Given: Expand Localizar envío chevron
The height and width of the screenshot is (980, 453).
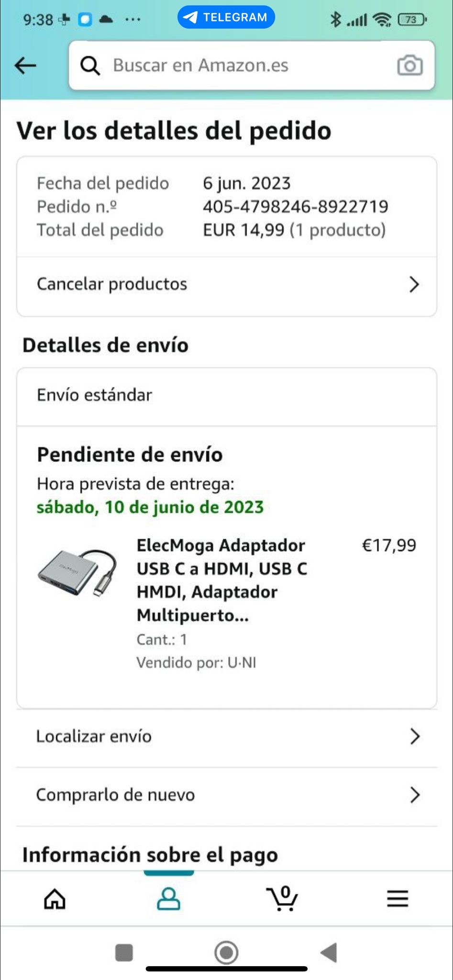Looking at the screenshot, I should coord(415,736).
